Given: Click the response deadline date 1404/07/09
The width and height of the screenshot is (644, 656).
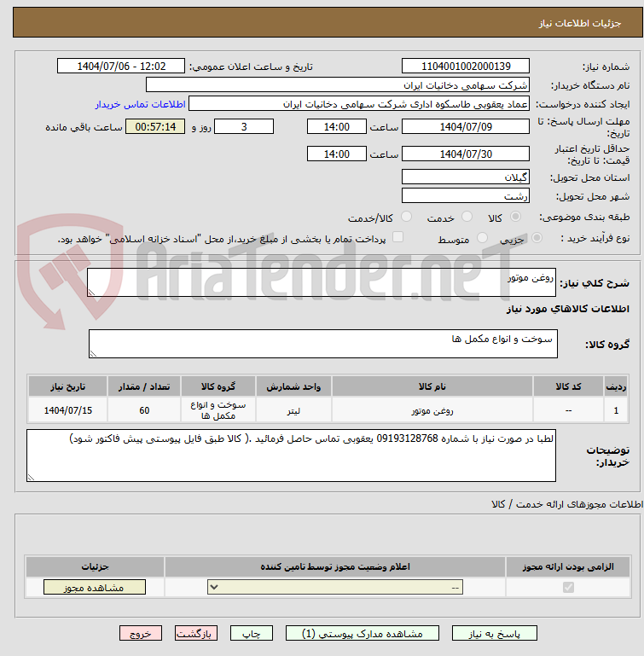Looking at the screenshot, I should click(x=466, y=127).
